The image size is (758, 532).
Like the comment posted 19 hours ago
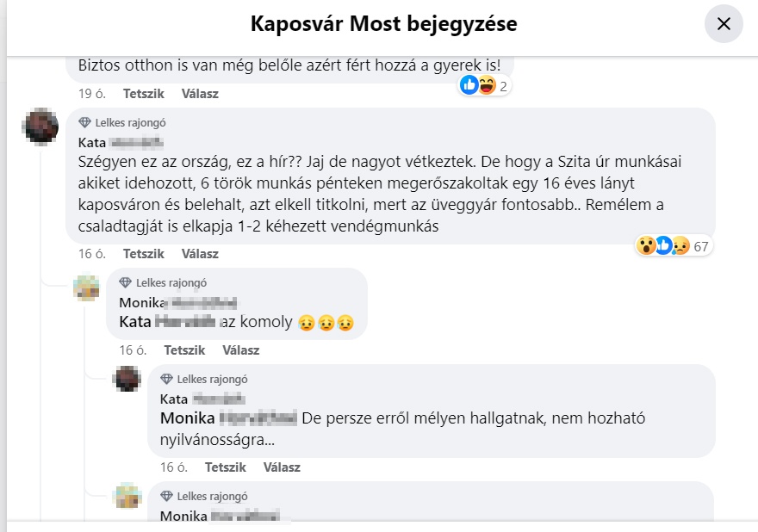pyautogui.click(x=144, y=94)
